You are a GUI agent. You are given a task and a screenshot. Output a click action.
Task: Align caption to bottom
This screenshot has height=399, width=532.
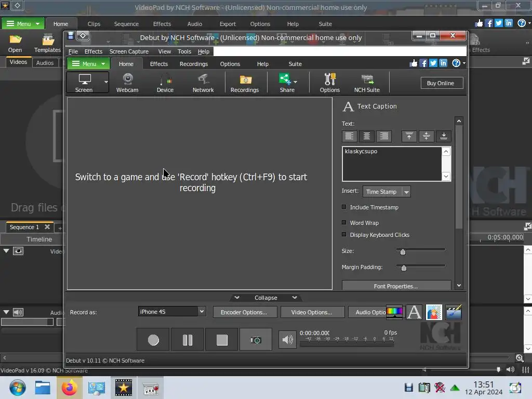click(x=444, y=136)
